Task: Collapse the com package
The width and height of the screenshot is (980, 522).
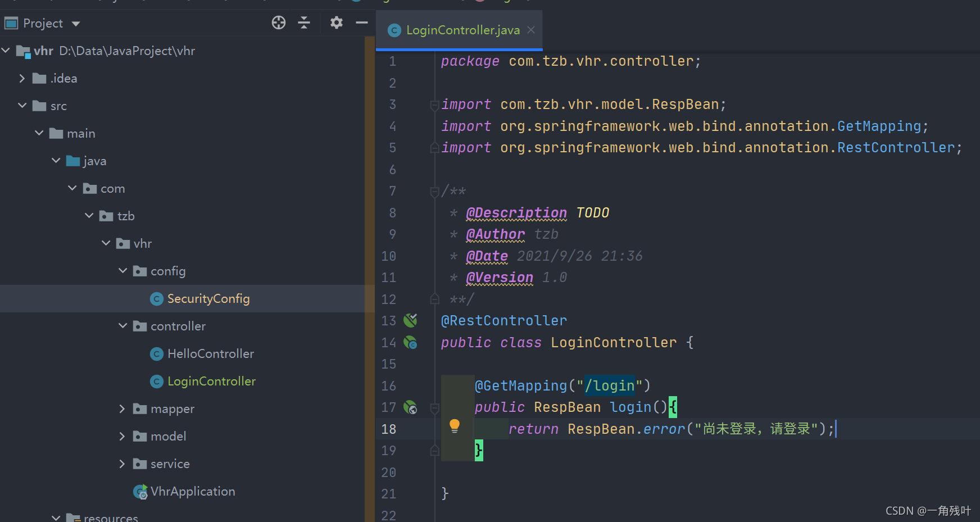Action: point(72,188)
